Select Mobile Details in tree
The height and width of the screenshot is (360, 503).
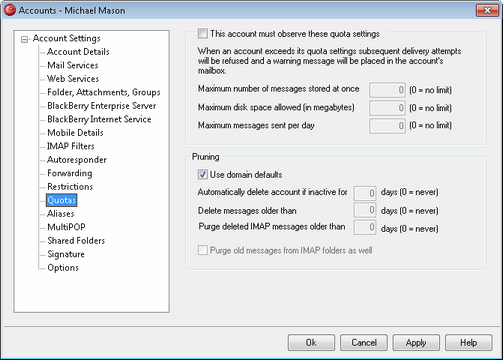75,133
